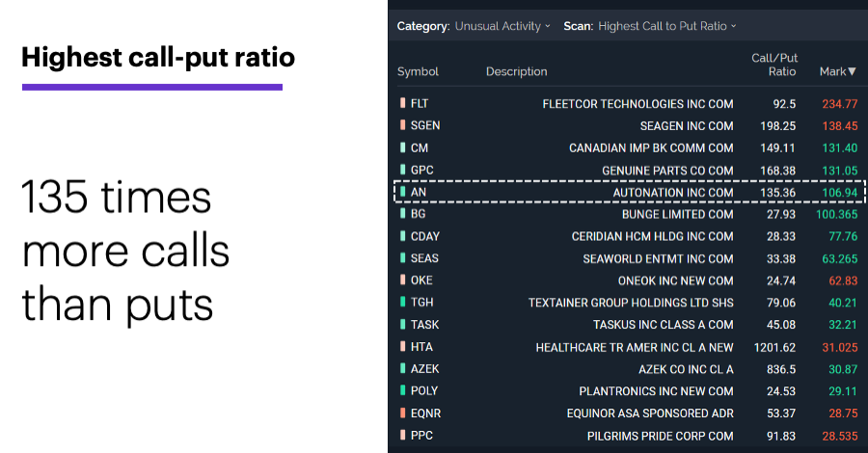This screenshot has height=453, width=868.
Task: Click the green indicator beside AN
Action: click(402, 192)
